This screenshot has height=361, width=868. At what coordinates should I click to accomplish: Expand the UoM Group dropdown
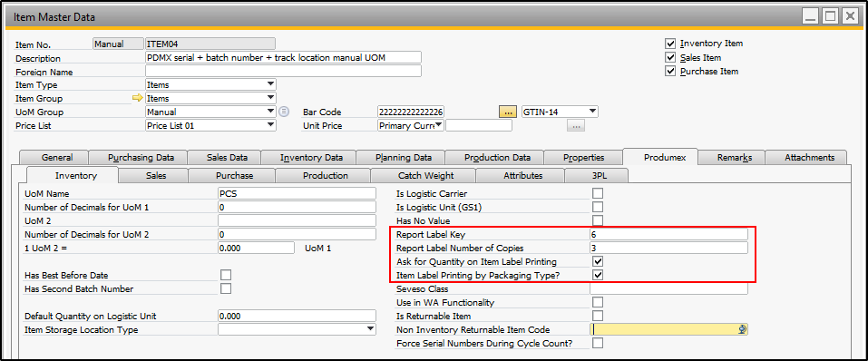point(270,112)
